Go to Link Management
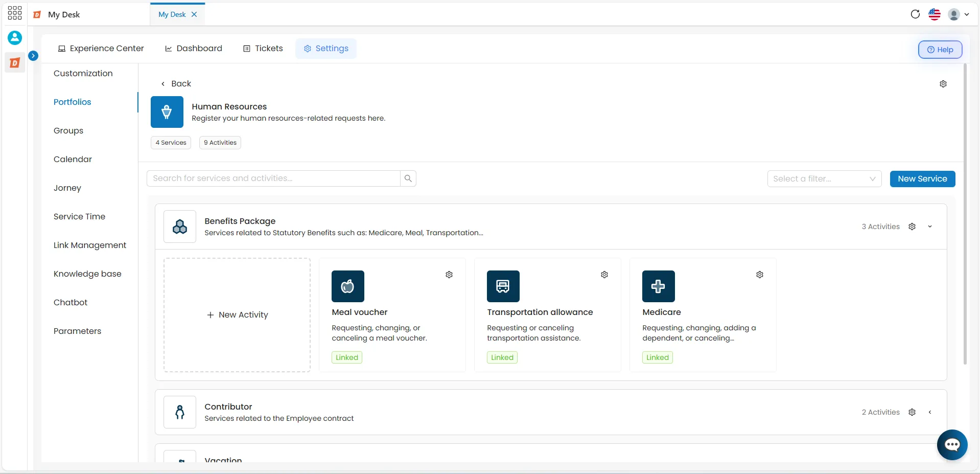Screen dimensions: 980x474 [x=90, y=245]
